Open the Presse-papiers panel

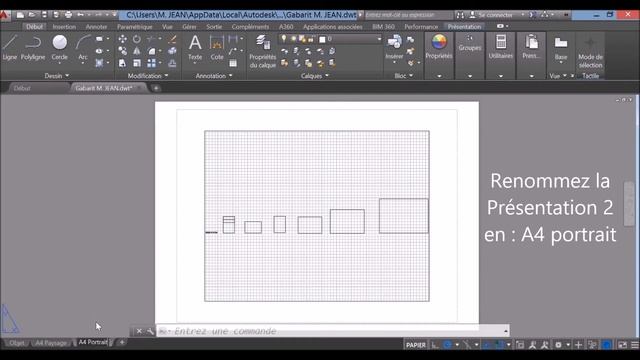531,47
